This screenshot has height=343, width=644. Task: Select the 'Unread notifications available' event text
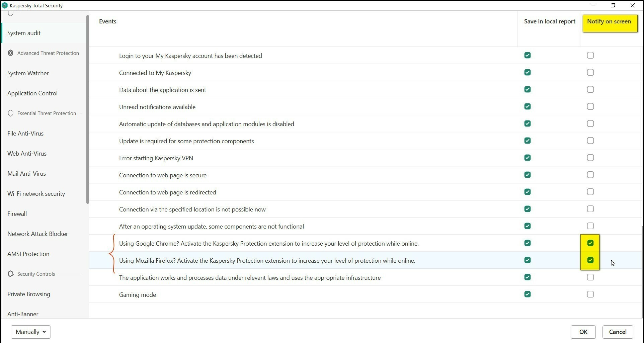point(157,107)
